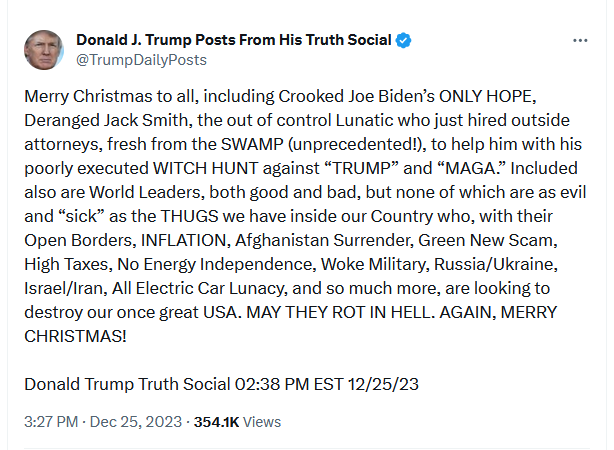The image size is (614, 450).
Task: Click the blue verified checkmark badge
Action: pos(402,41)
